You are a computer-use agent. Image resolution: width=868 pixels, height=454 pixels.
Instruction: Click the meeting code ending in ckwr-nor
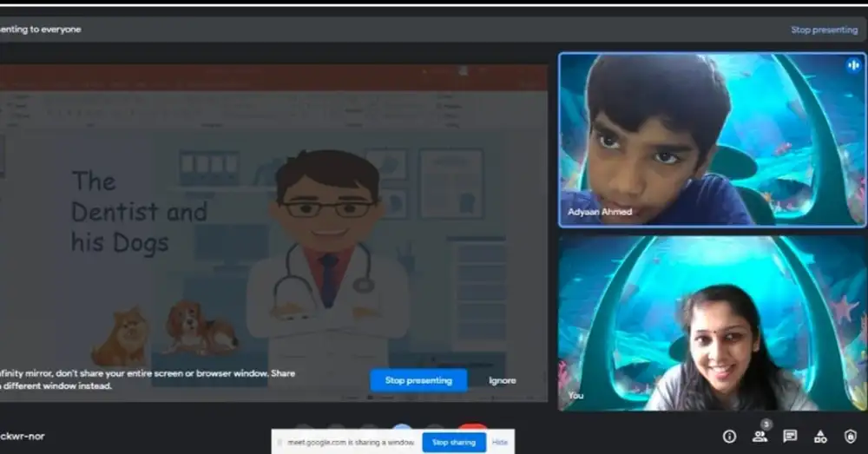(x=23, y=436)
